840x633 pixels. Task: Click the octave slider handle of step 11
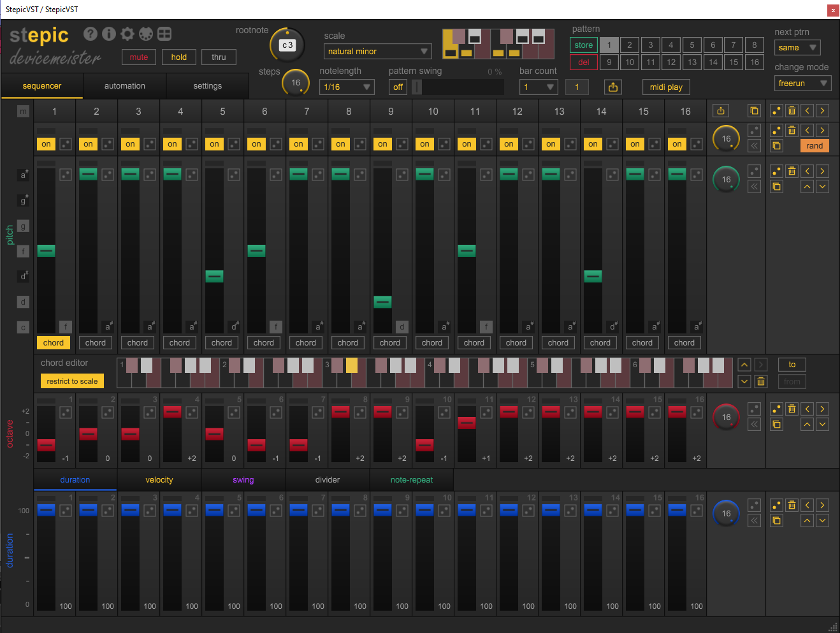(467, 423)
